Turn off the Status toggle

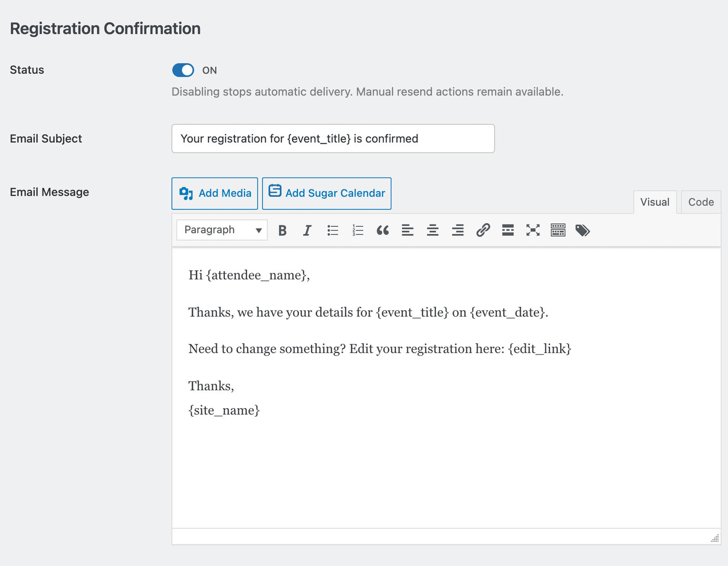pos(183,70)
